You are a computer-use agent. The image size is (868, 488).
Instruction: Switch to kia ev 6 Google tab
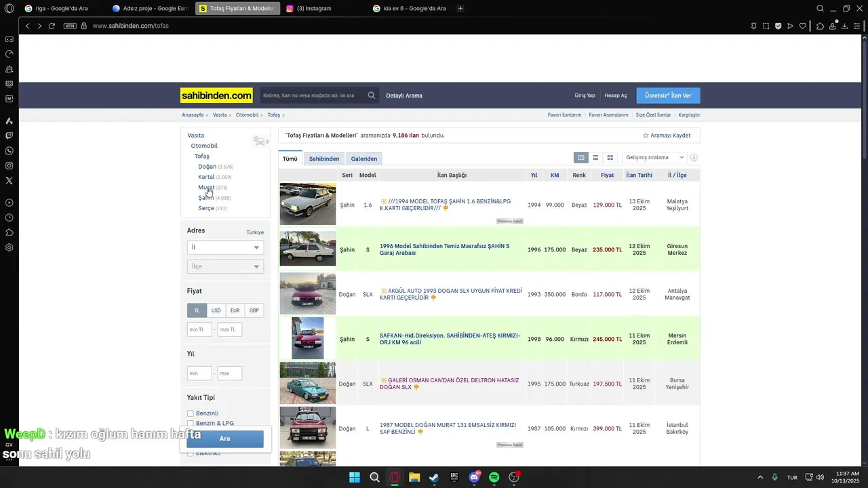pos(410,8)
